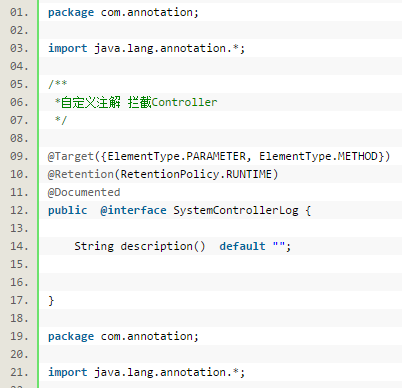Click line number 21 in the gutter

[x=19, y=372]
